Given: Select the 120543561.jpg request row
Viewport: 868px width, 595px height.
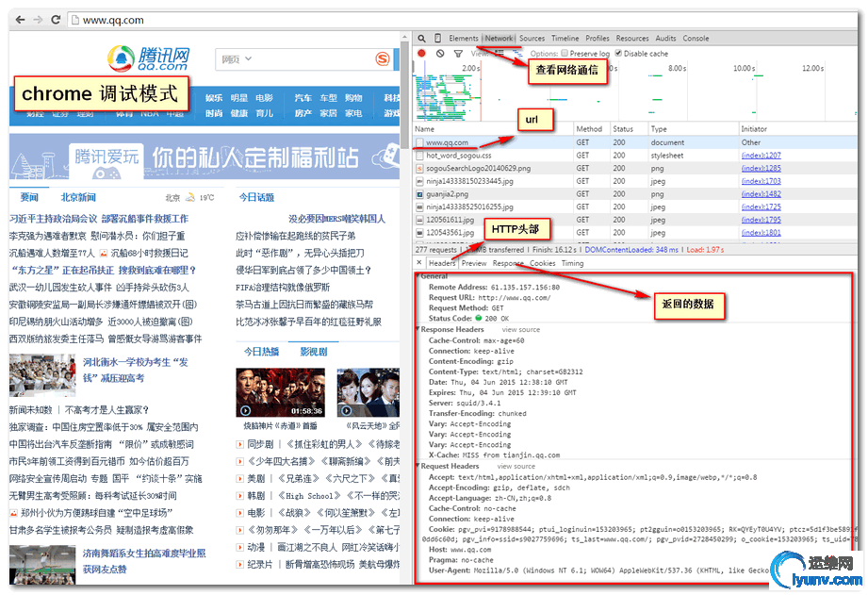Looking at the screenshot, I should [635, 233].
